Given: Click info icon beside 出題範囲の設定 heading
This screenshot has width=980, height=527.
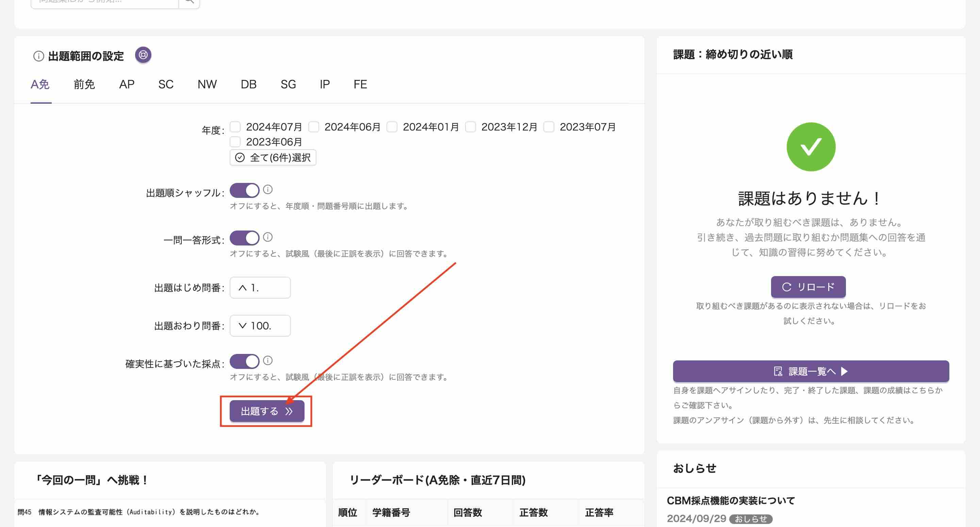Looking at the screenshot, I should tap(38, 56).
